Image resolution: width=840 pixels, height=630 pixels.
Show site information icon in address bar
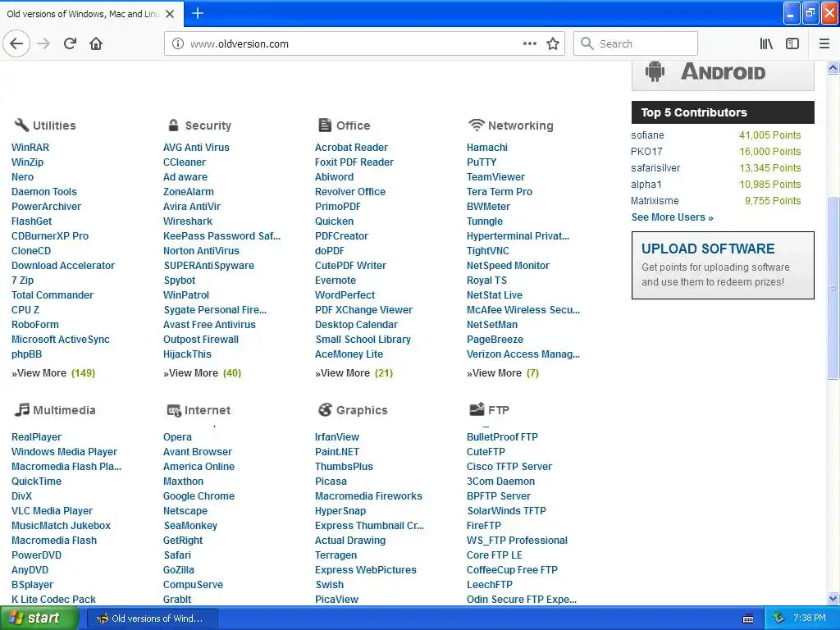click(178, 44)
